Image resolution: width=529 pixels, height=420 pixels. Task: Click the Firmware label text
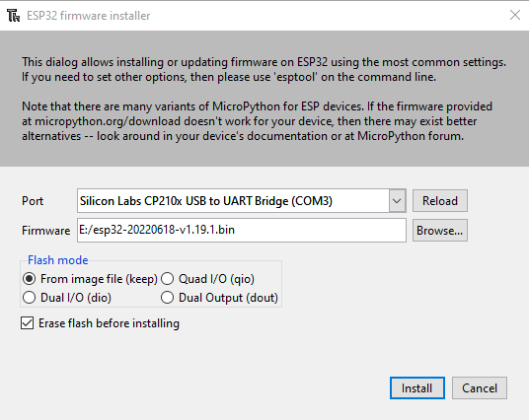(x=45, y=231)
